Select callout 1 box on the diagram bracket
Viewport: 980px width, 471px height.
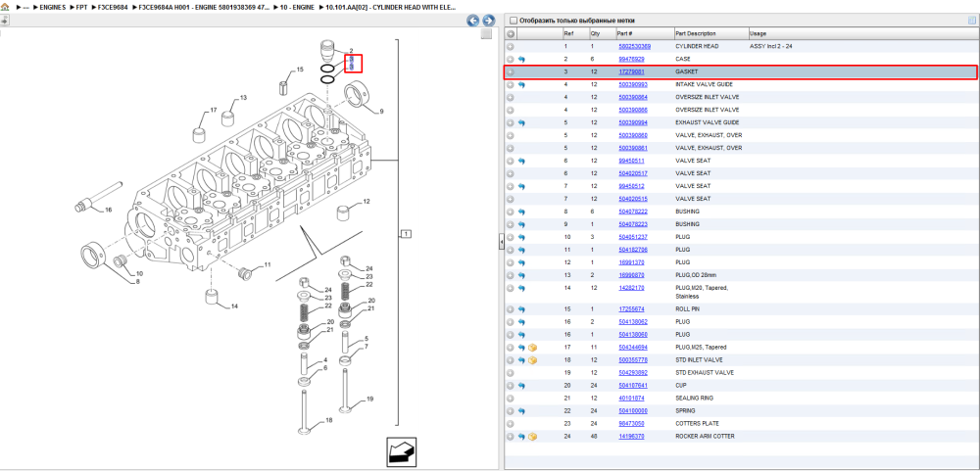coord(406,234)
